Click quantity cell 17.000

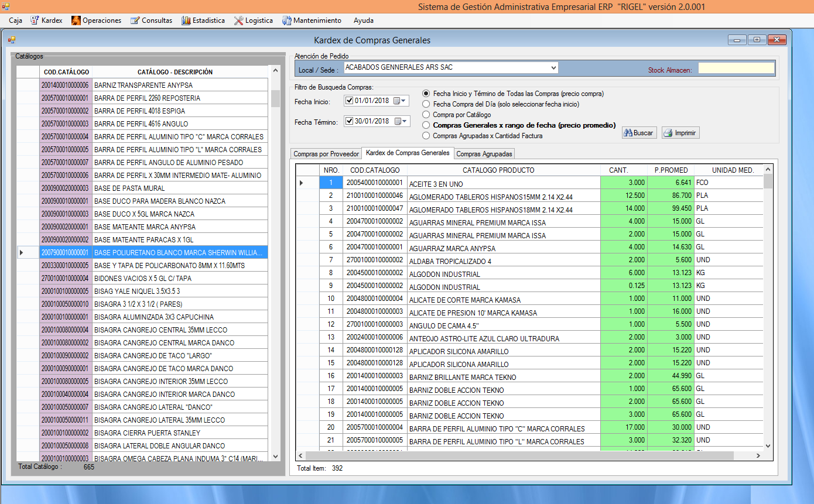pos(624,427)
